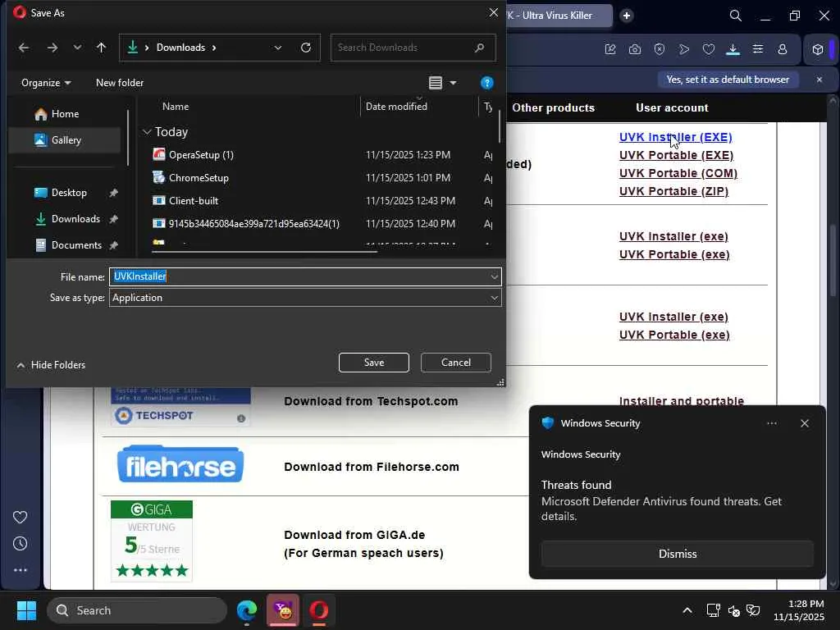840x630 pixels.
Task: Open the ad blocker shield icon
Action: (x=660, y=49)
